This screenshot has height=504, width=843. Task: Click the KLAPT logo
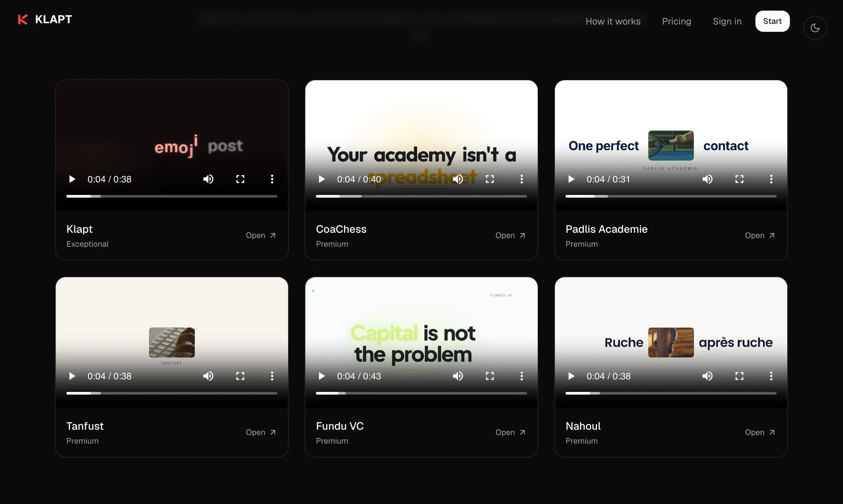pyautogui.click(x=45, y=19)
